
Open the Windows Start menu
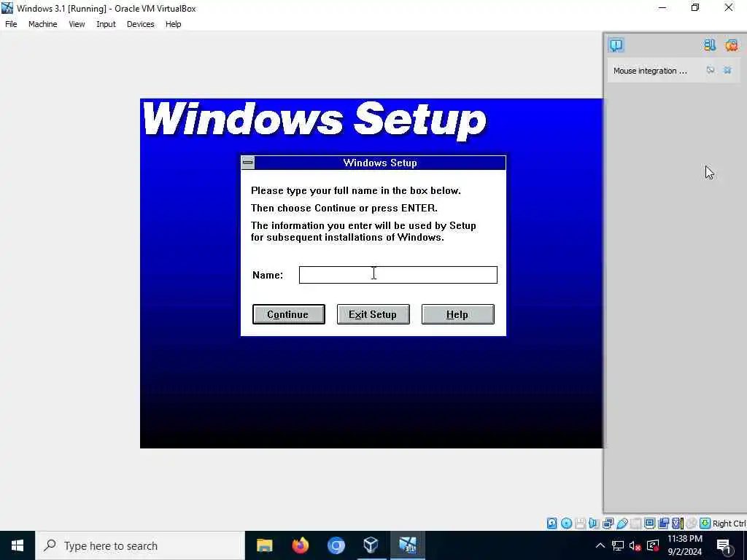[x=18, y=545]
